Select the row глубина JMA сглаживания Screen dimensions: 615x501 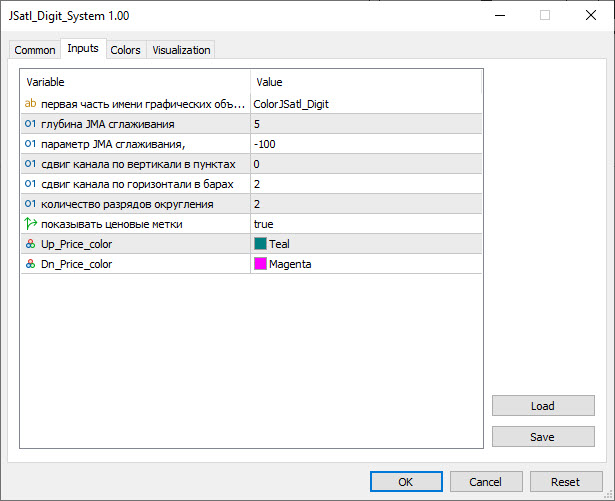251,124
